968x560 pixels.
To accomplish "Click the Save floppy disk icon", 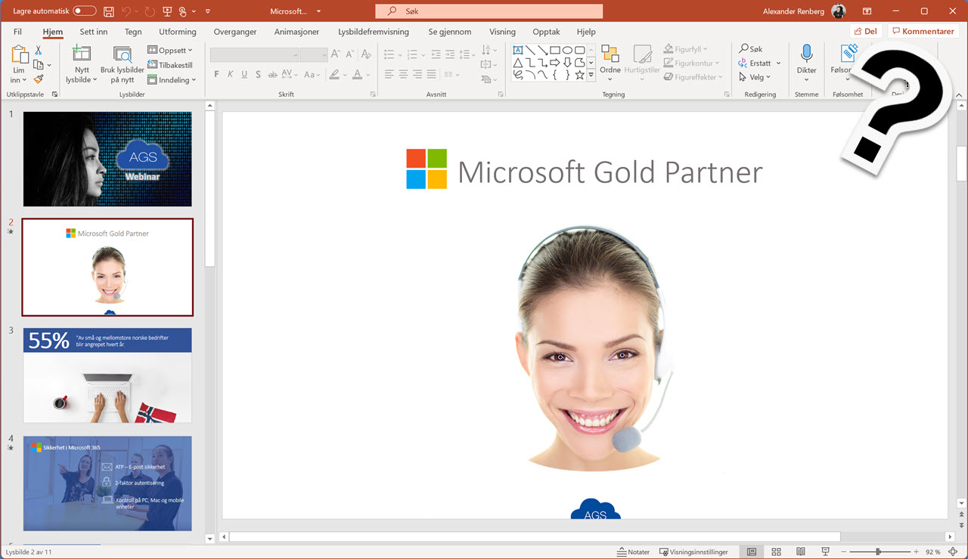I will coord(109,11).
